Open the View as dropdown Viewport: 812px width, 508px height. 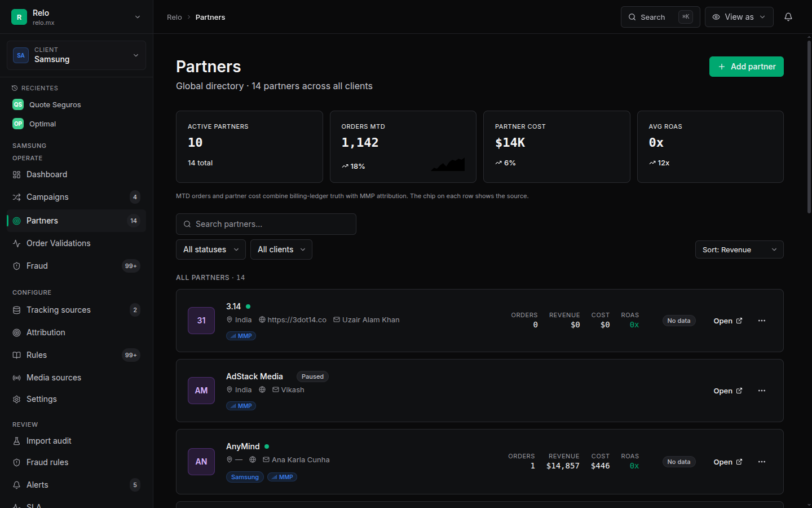(739, 17)
